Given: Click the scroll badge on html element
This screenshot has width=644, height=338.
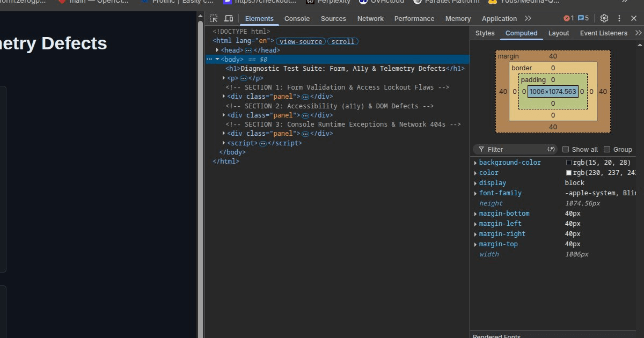Looking at the screenshot, I should coord(343,41).
